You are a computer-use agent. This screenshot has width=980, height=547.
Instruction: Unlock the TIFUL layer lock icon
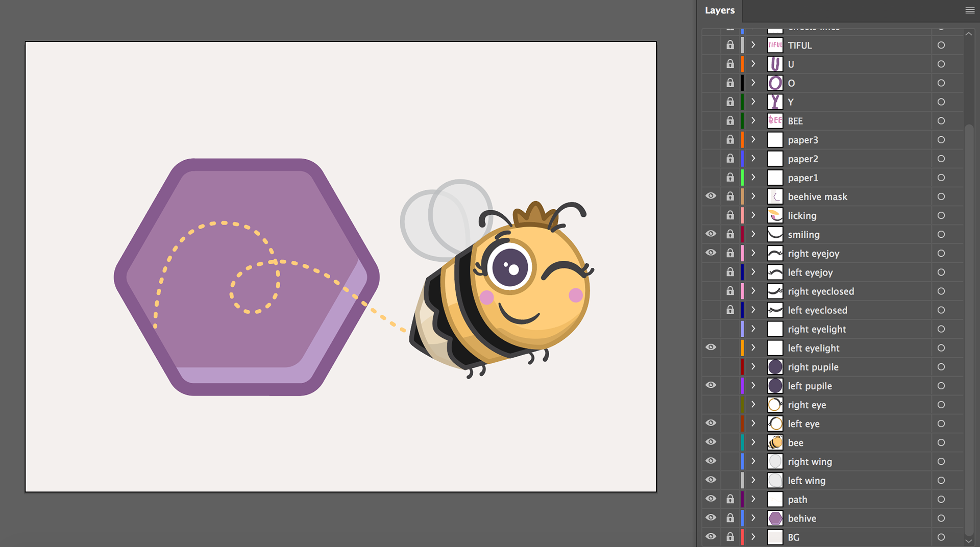[x=730, y=45]
